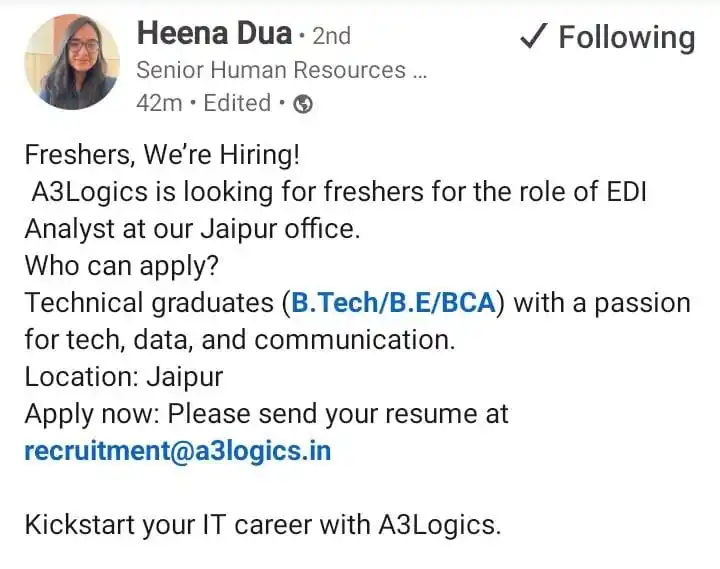Click the Apply now: Please send resume line
The image size is (720, 569).
(x=267, y=414)
